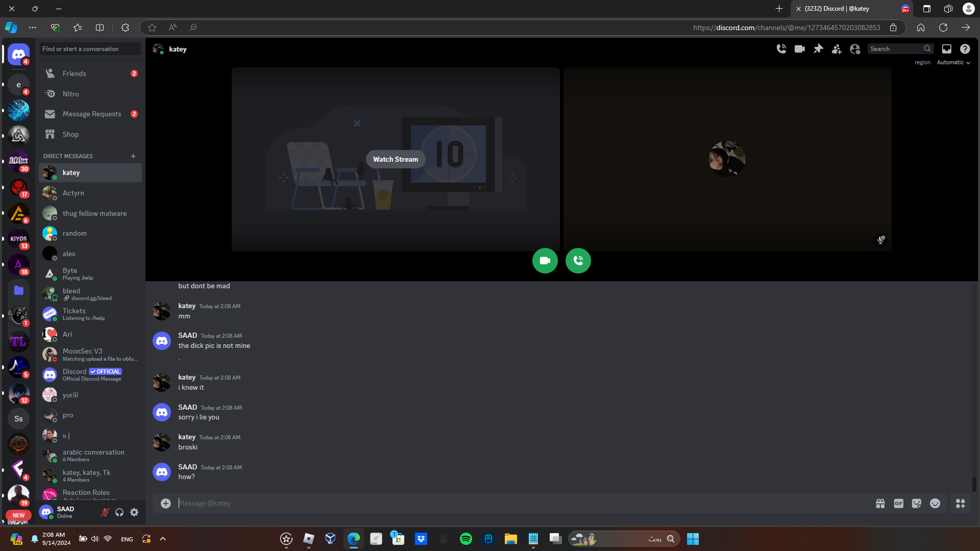Click the message search field
Image resolution: width=980 pixels, height=551 pixels.
[x=900, y=49]
